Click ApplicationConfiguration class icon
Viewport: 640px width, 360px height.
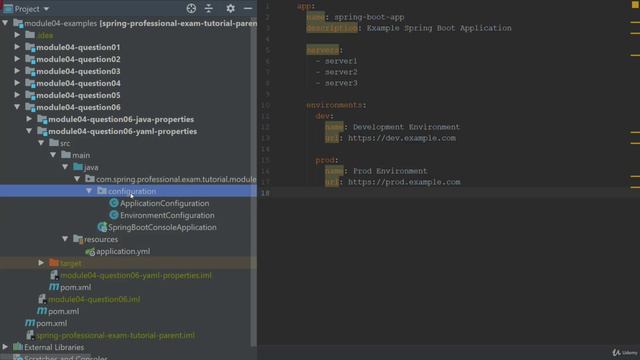click(114, 203)
